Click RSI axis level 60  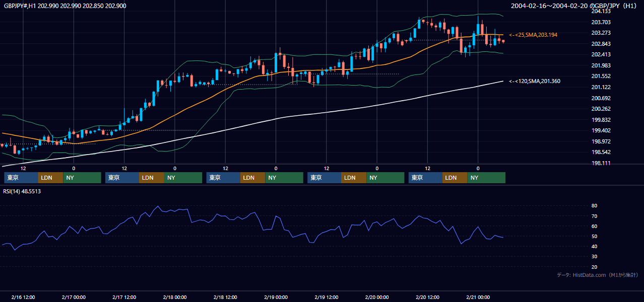[x=594, y=226]
